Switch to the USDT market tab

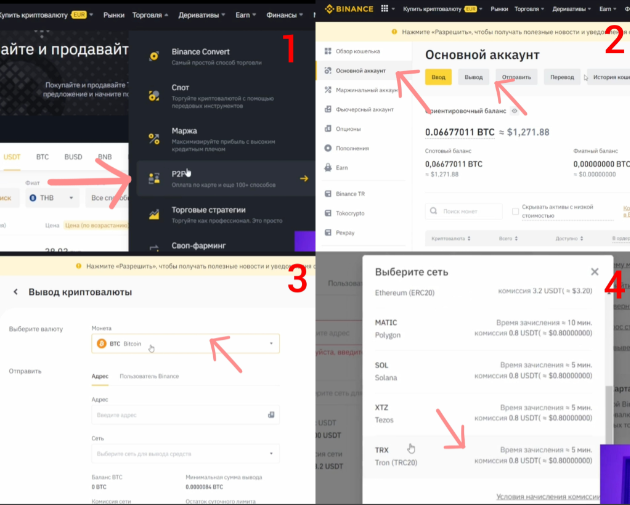pyautogui.click(x=12, y=157)
